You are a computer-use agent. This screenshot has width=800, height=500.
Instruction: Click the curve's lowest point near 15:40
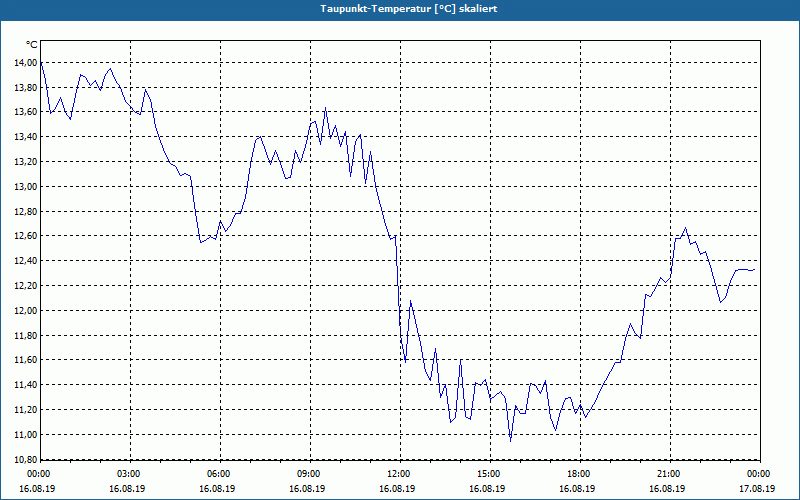pos(510,440)
